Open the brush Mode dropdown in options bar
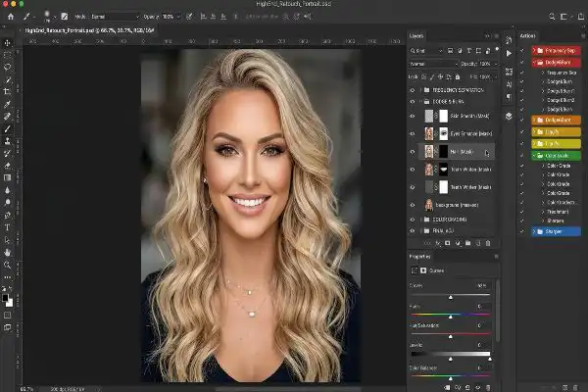588x392 pixels. pos(115,17)
